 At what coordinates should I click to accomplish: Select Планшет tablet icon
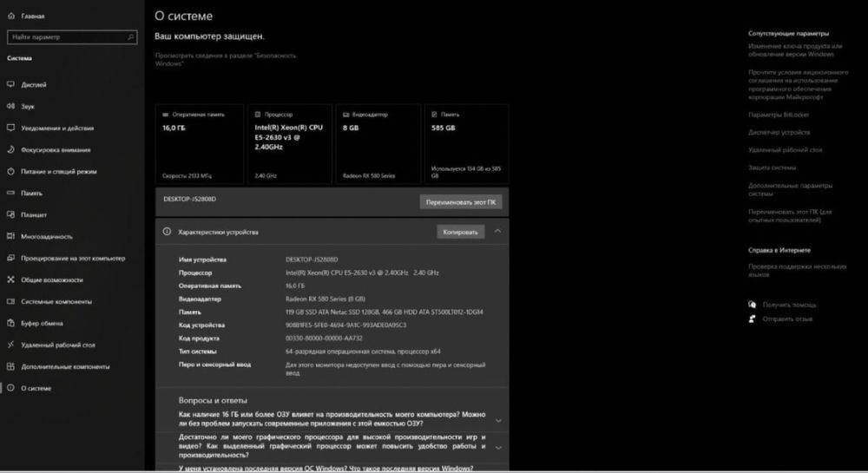pyautogui.click(x=10, y=214)
